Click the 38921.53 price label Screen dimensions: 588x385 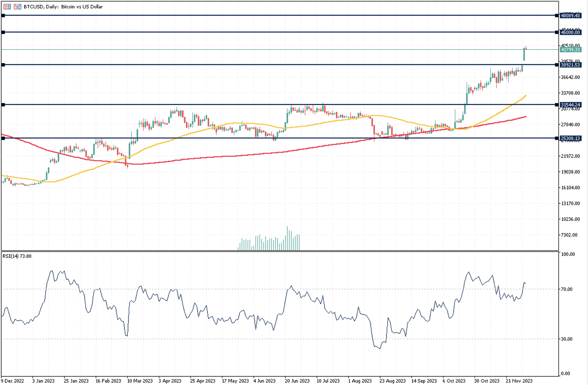(x=571, y=65)
